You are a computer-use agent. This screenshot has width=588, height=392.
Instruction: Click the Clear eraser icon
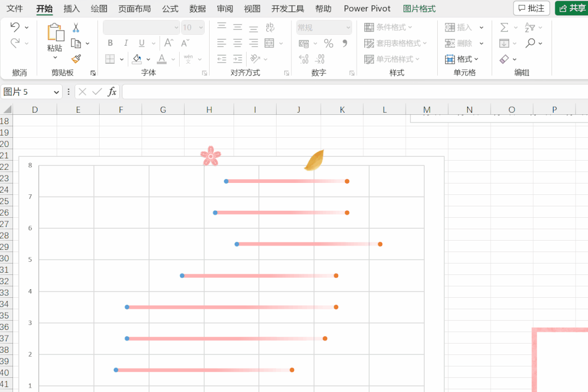(x=504, y=59)
